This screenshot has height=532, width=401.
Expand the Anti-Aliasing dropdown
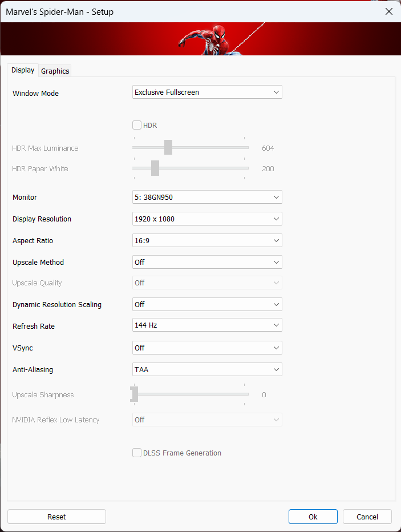point(207,369)
